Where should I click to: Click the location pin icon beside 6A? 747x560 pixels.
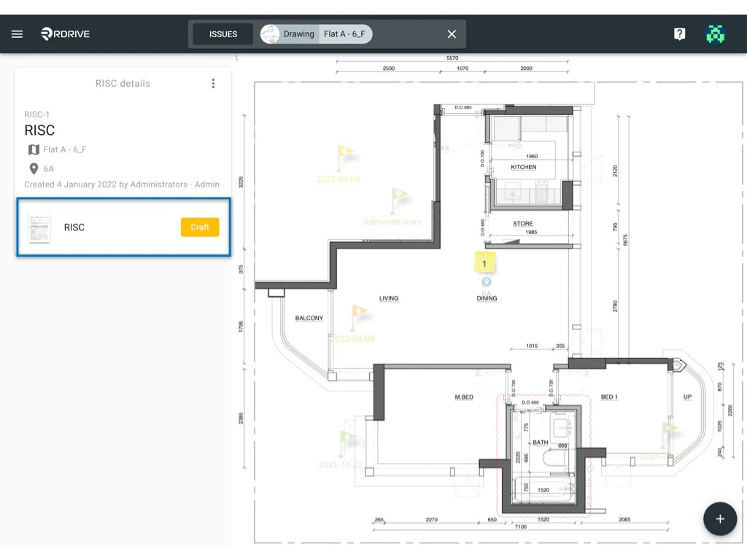pyautogui.click(x=34, y=168)
